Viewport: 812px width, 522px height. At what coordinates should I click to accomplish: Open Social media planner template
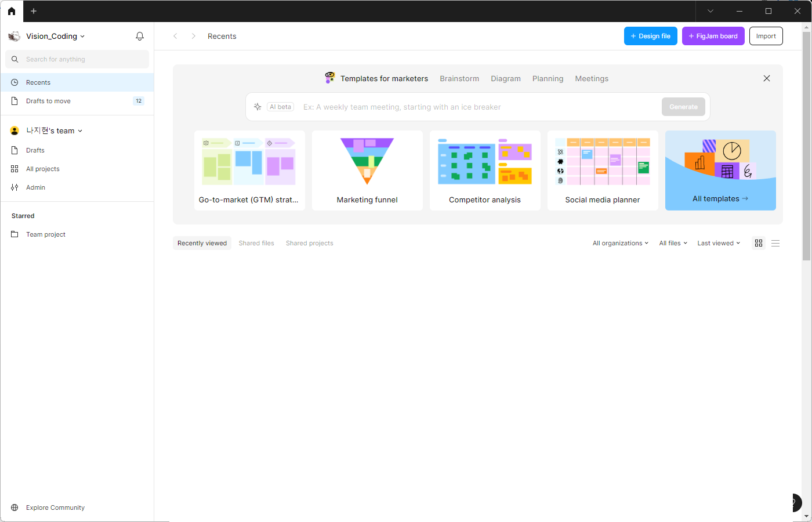603,171
